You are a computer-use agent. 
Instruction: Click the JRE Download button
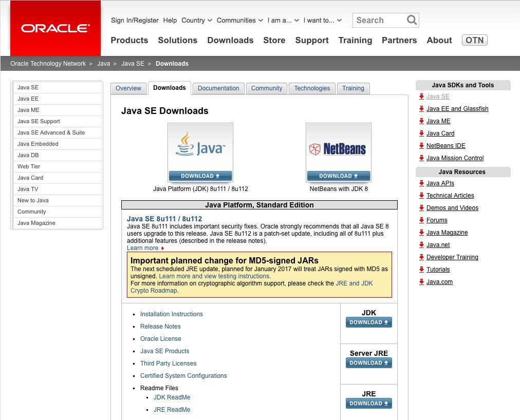[x=369, y=403]
